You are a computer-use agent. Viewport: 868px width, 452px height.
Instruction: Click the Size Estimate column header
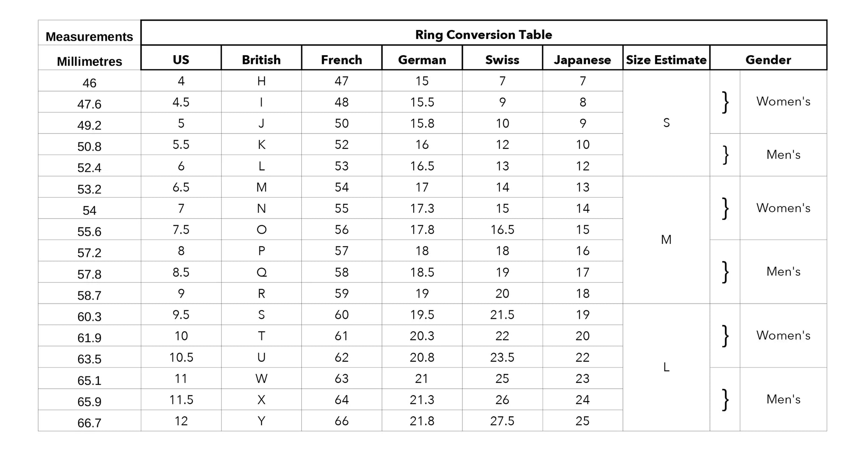[666, 59]
